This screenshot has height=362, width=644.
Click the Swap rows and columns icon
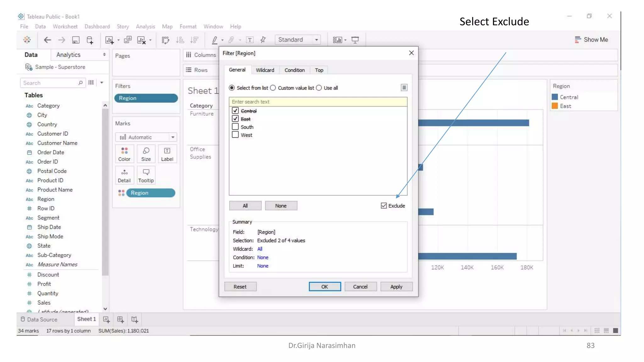pyautogui.click(x=165, y=40)
